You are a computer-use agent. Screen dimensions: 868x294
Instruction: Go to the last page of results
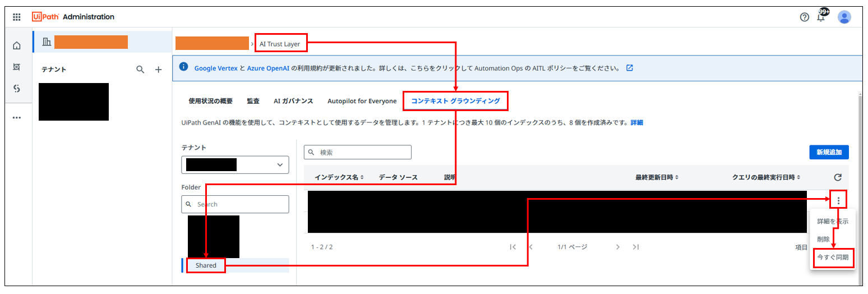click(x=635, y=247)
